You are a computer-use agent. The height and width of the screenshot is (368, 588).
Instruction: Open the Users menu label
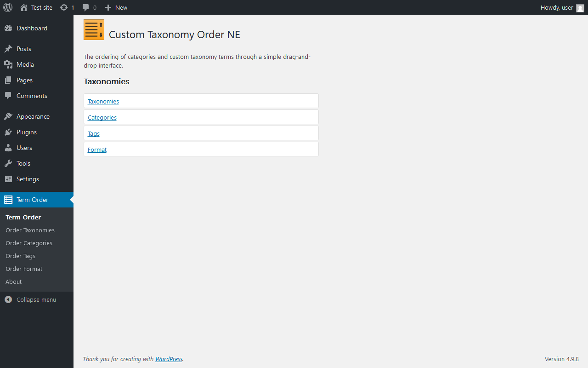point(24,148)
